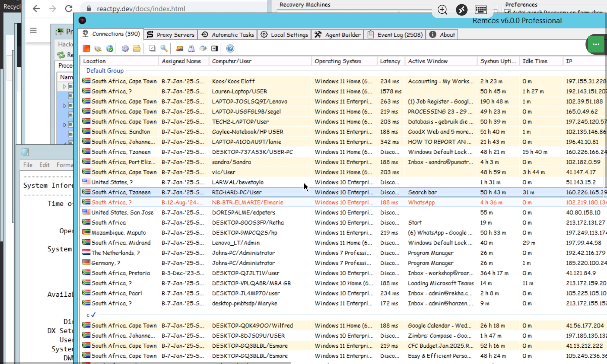Expand the third tree node arrow under Name
Screen dimensions: 607x364
tap(65, 125)
